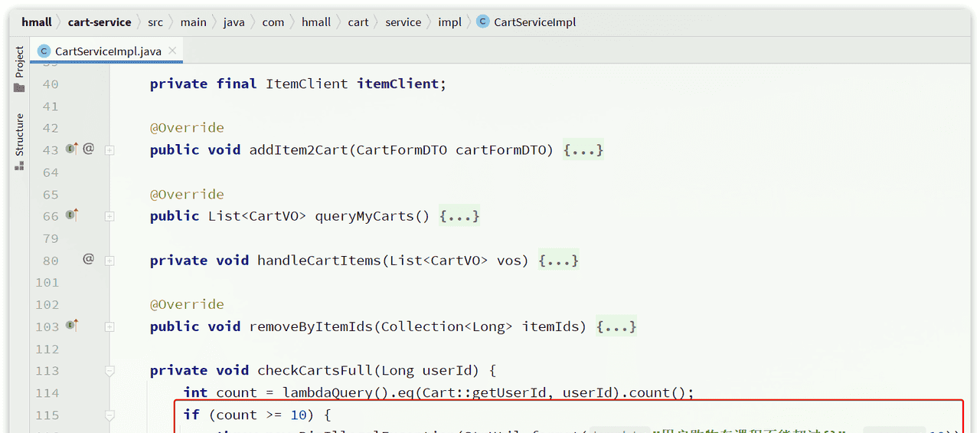Image resolution: width=980 pixels, height=433 pixels.
Task: Select the CartServiceImpl.java tab
Action: click(x=107, y=51)
